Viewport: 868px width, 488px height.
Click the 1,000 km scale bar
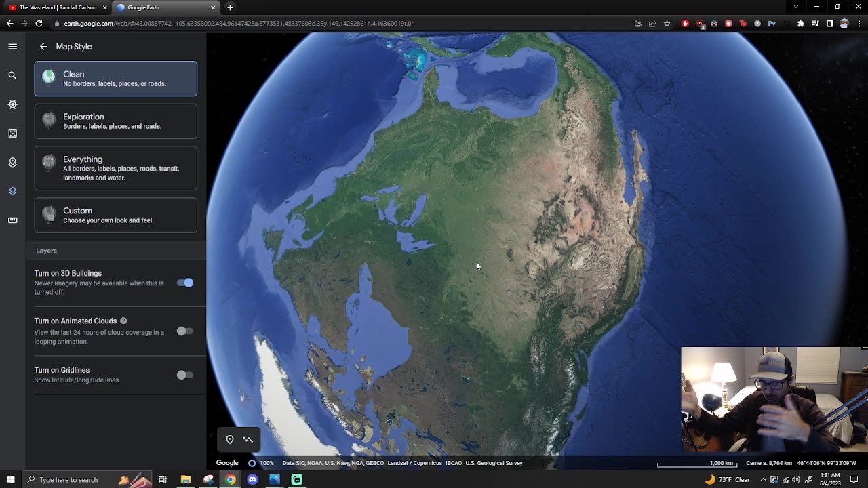click(x=696, y=464)
